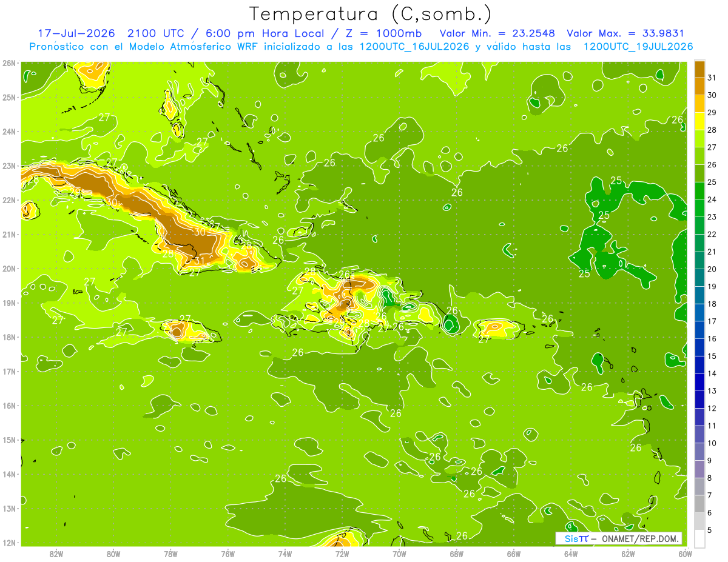
Task: Click the color scale label 8
Action: [x=710, y=478]
